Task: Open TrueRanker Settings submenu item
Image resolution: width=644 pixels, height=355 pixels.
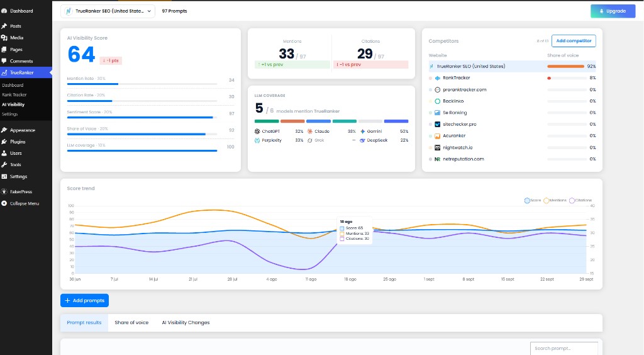Action: (10, 114)
